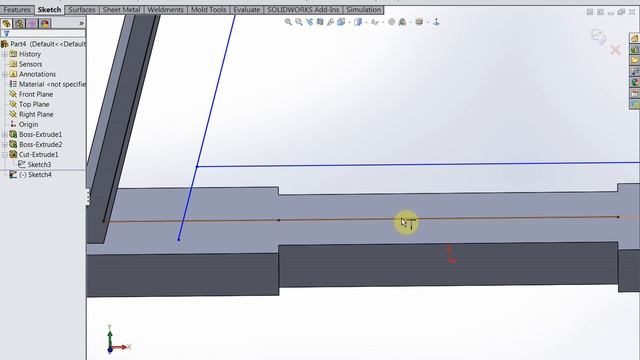Click the View Orientation cube icon
This screenshot has width=640, height=360.
341,22
